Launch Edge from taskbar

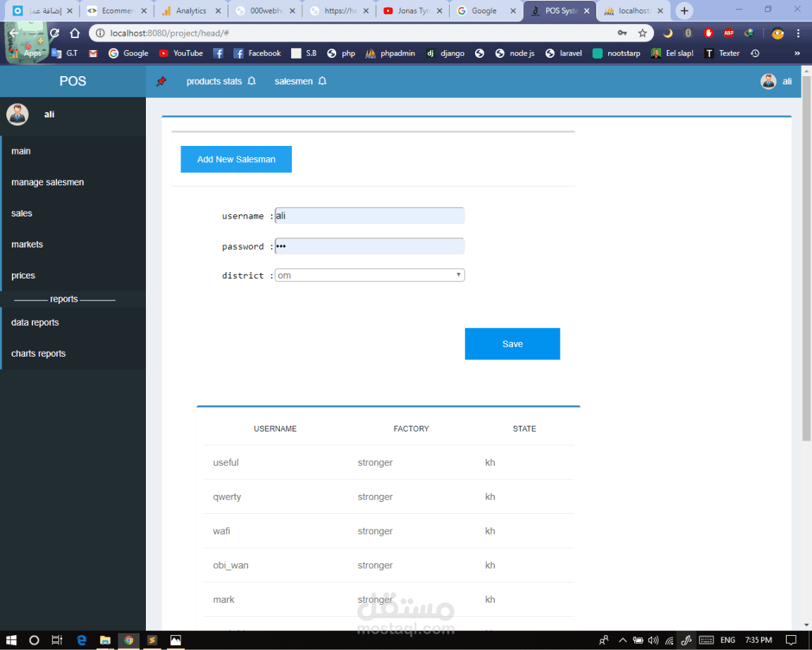tap(81, 640)
